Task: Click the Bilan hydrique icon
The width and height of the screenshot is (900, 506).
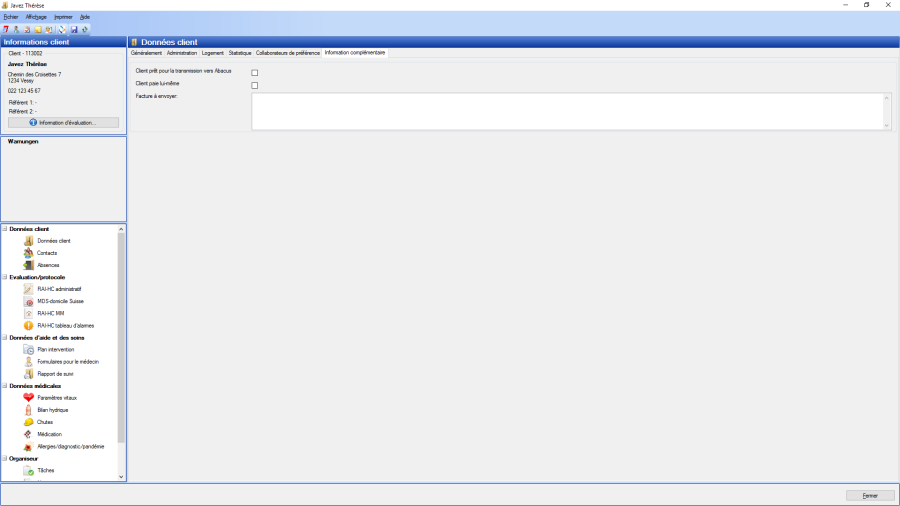Action: point(28,410)
